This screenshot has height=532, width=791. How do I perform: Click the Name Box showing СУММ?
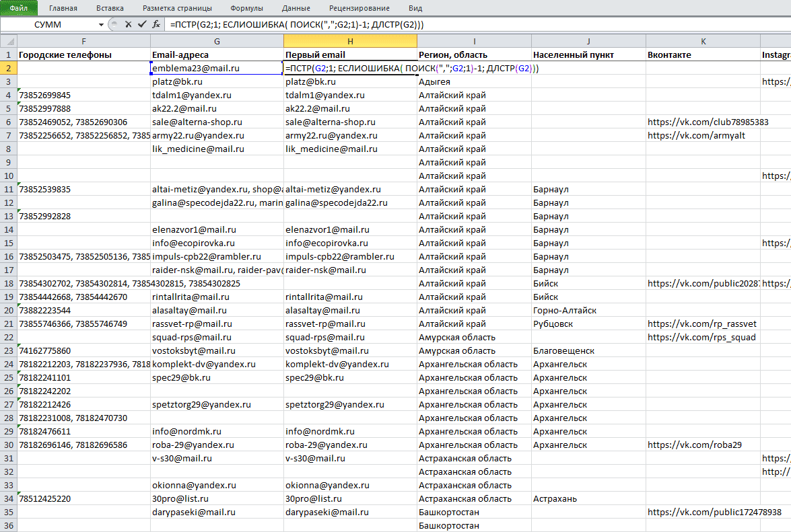coord(48,24)
